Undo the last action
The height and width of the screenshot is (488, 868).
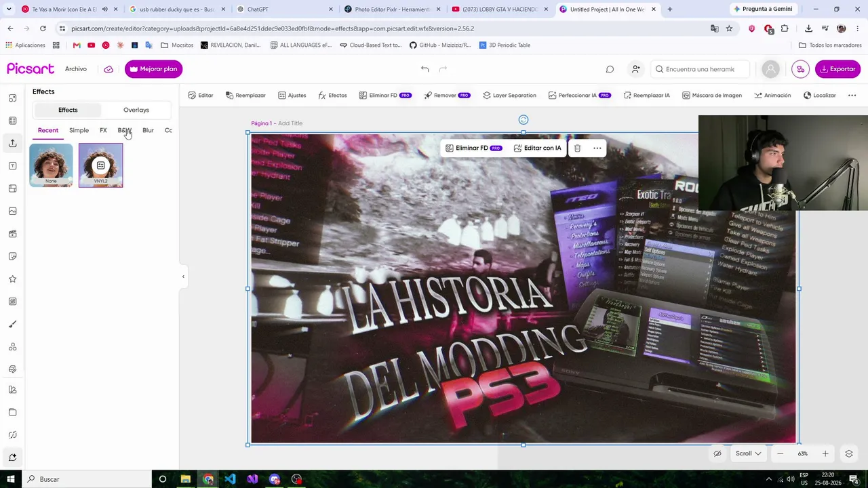tap(425, 69)
